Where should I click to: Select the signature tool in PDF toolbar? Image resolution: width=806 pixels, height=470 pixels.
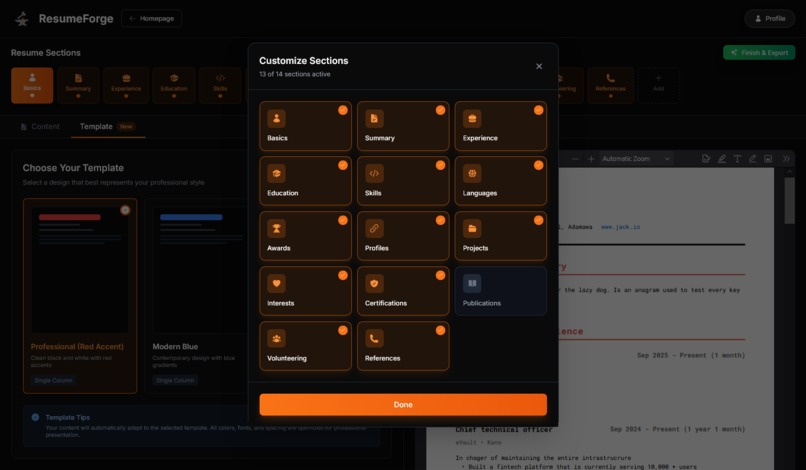pyautogui.click(x=706, y=159)
